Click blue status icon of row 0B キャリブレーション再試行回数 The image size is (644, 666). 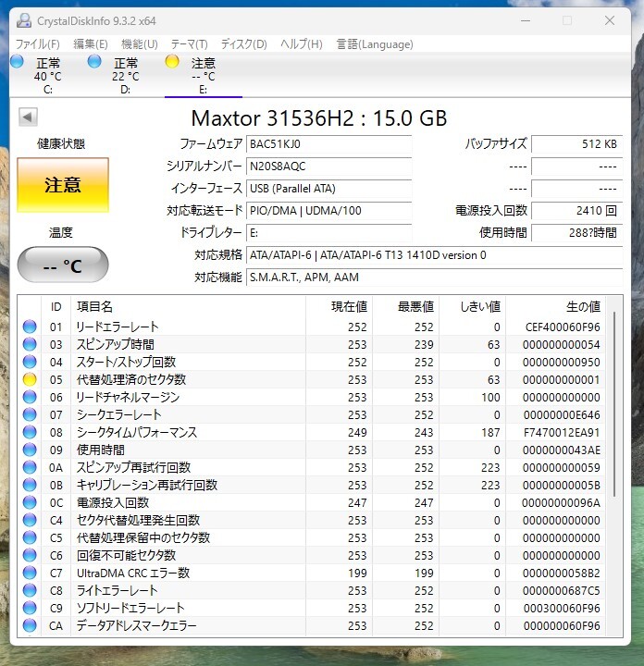tap(30, 485)
